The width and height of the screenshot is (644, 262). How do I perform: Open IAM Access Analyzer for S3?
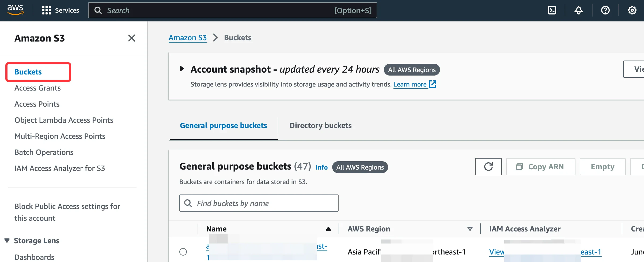click(60, 168)
